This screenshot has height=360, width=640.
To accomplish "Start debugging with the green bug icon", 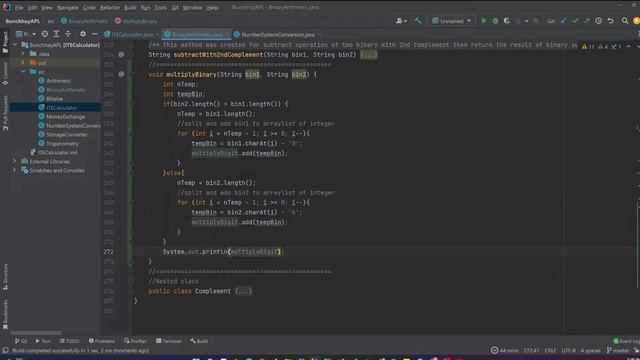I will click(x=495, y=20).
